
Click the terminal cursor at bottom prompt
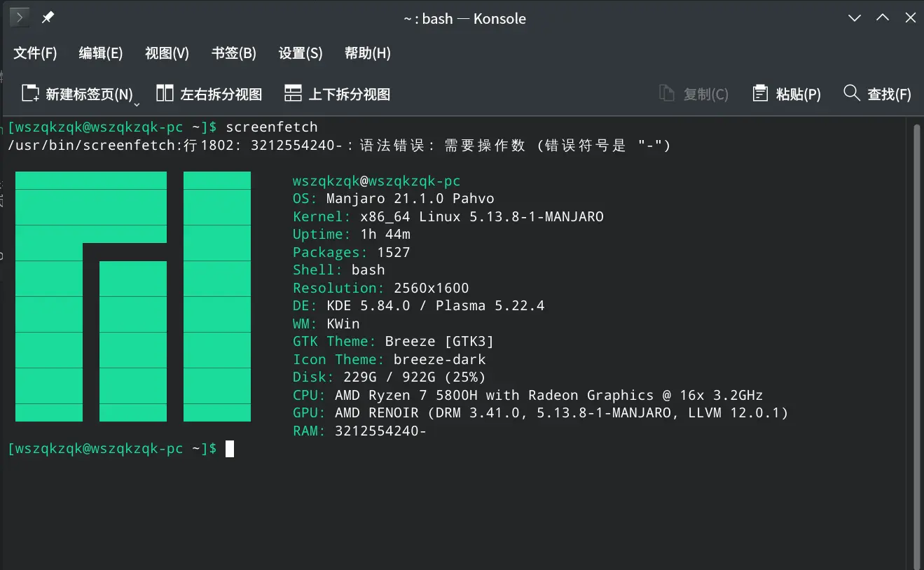pyautogui.click(x=230, y=449)
